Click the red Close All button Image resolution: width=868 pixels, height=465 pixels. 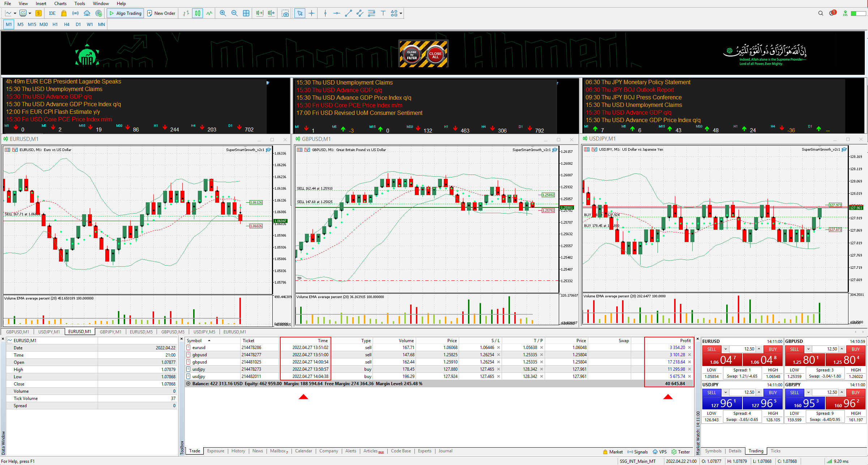435,55
